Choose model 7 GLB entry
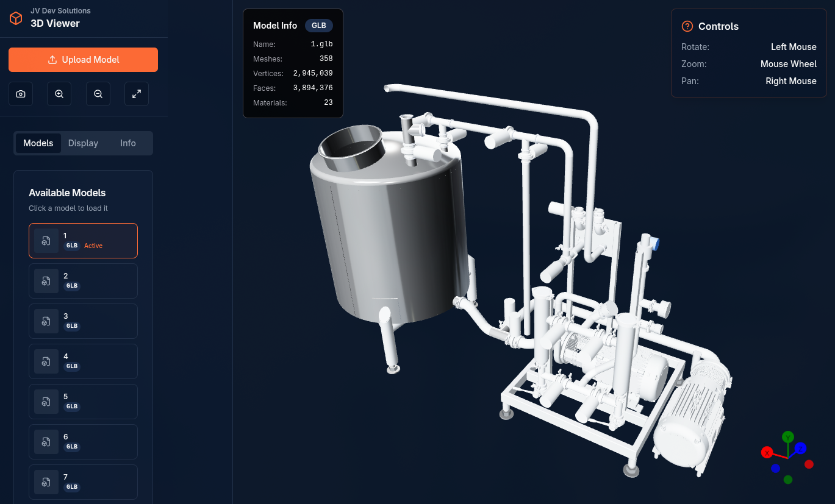The height and width of the screenshot is (504, 835). (x=83, y=481)
